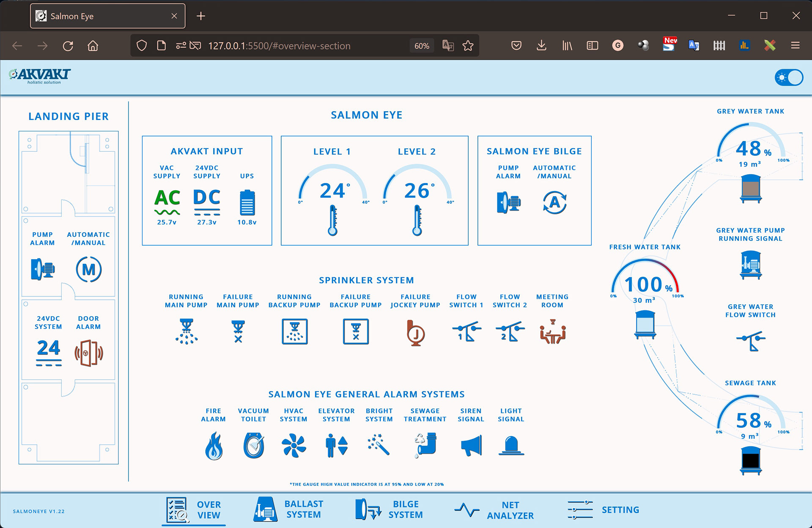Open the Net Analyzer section
812x528 pixels.
494,510
